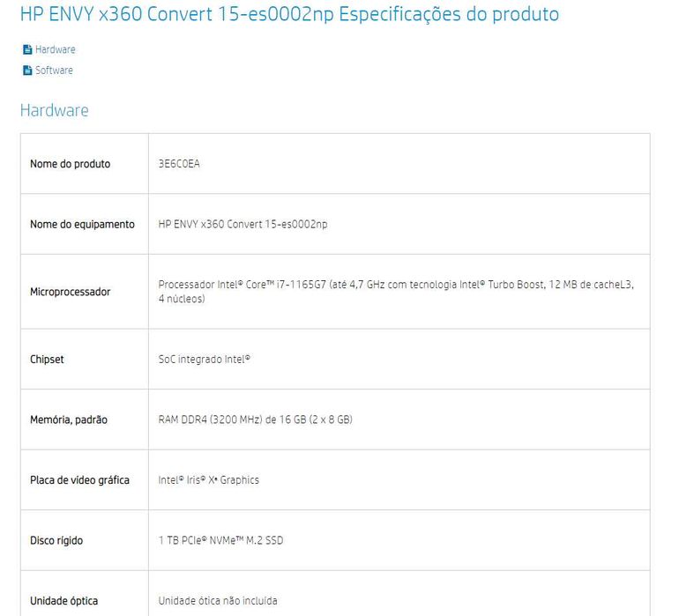Click the "Nome do equipamento" row label
Viewport: 679px width, 616px height.
click(82, 225)
